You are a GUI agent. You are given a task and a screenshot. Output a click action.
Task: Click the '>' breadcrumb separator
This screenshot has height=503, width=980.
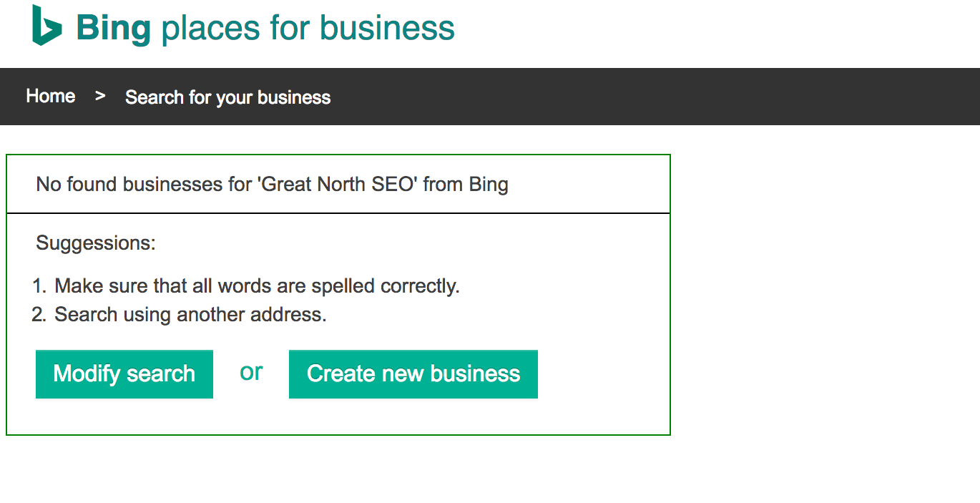coord(100,96)
